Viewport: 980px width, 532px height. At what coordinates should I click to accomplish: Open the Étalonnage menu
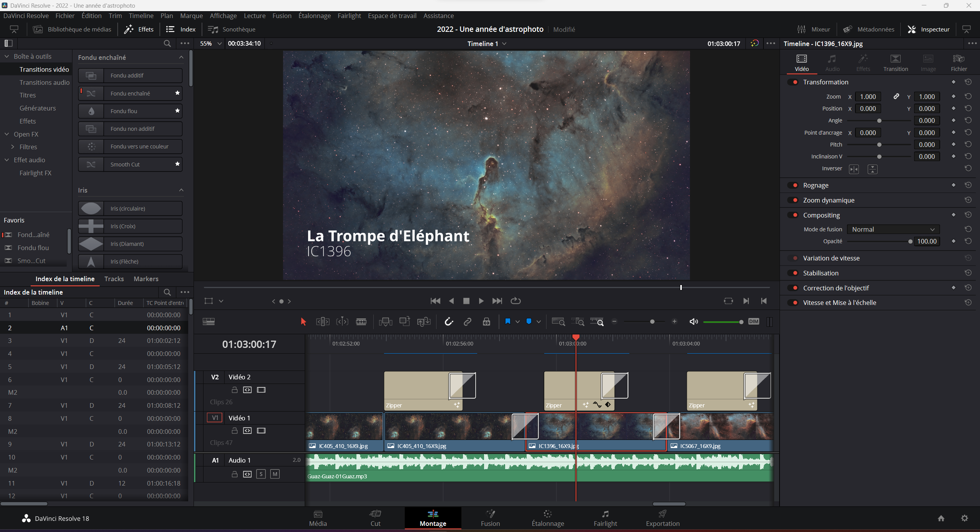point(314,16)
